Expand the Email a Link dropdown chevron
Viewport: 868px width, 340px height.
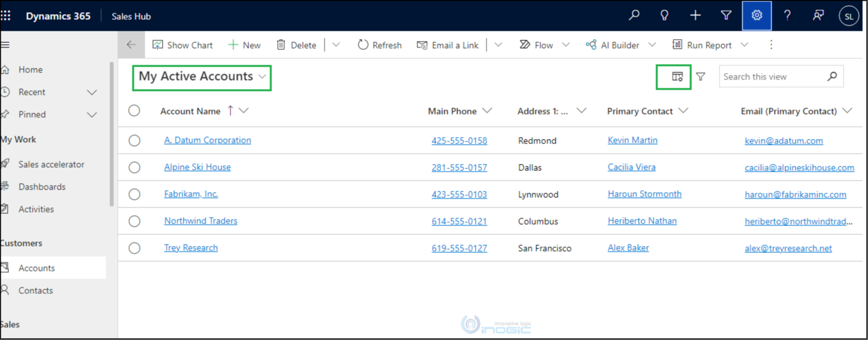pyautogui.click(x=498, y=45)
